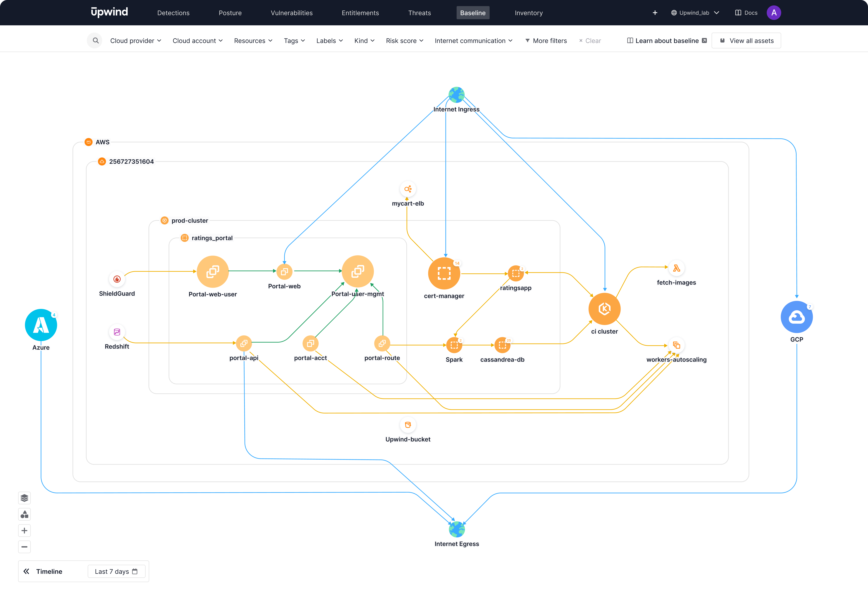Open the Learn about baseline link
This screenshot has height=593, width=868.
click(x=667, y=40)
